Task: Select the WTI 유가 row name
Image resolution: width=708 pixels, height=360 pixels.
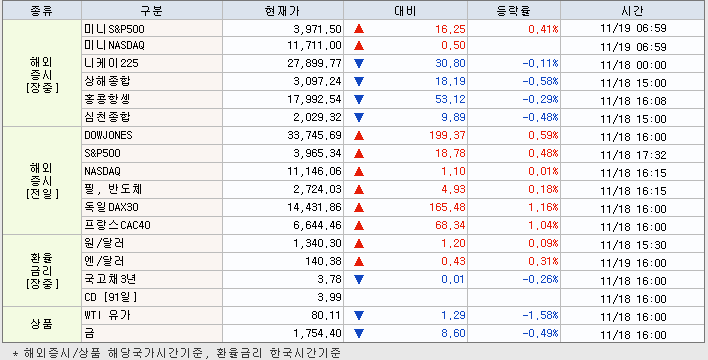Action: pyautogui.click(x=107, y=315)
